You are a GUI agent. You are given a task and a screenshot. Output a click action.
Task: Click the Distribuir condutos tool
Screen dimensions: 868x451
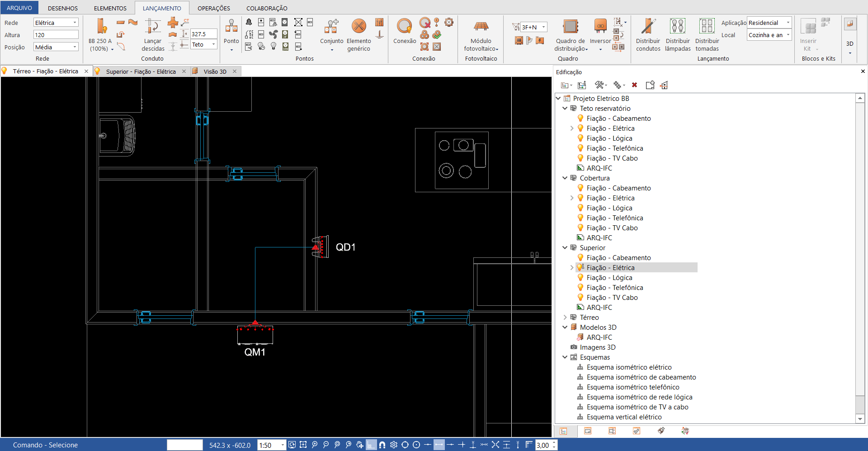point(648,35)
